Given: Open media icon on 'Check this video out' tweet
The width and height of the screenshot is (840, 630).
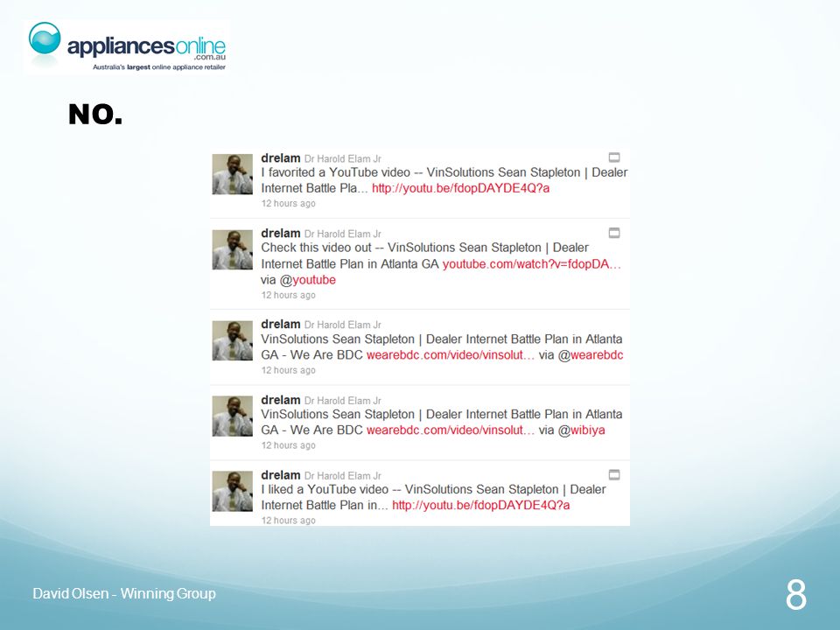Looking at the screenshot, I should tap(614, 233).
